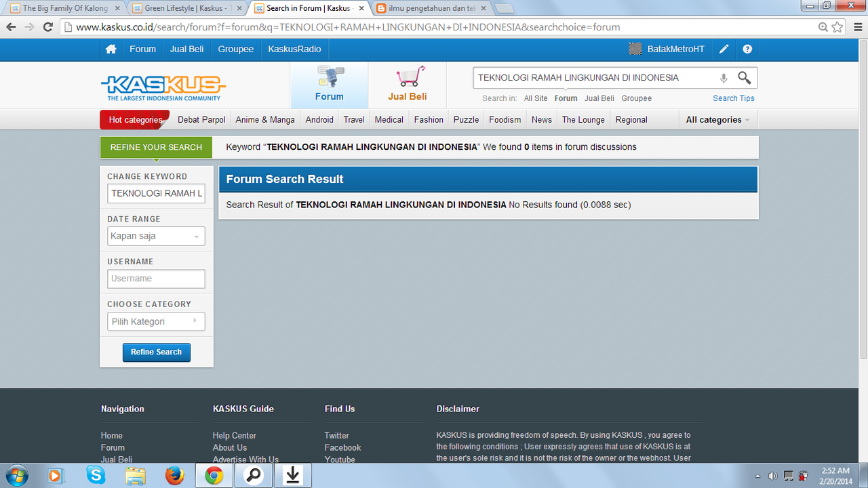Open Twitter footer link
The image size is (868, 488).
[x=337, y=436]
